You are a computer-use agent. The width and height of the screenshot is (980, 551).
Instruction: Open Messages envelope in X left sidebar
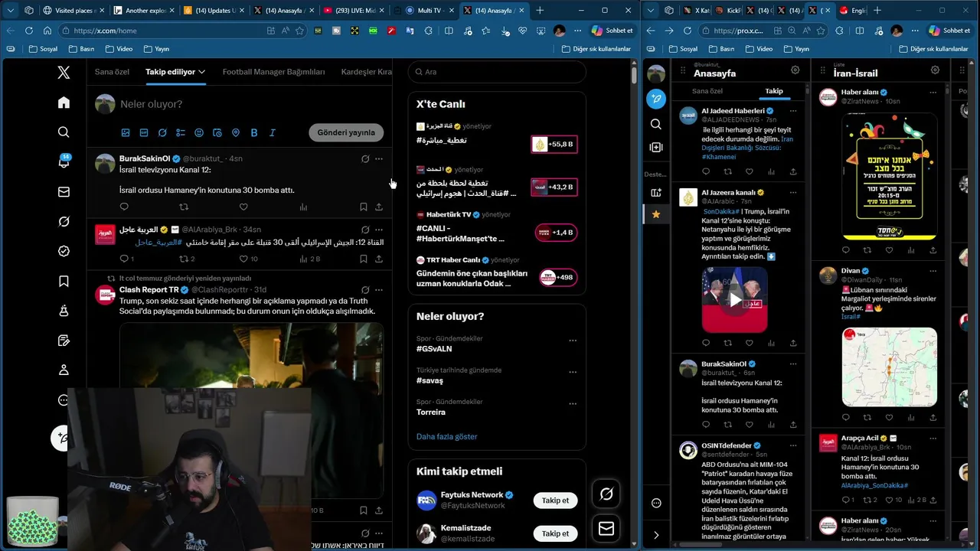pyautogui.click(x=64, y=192)
